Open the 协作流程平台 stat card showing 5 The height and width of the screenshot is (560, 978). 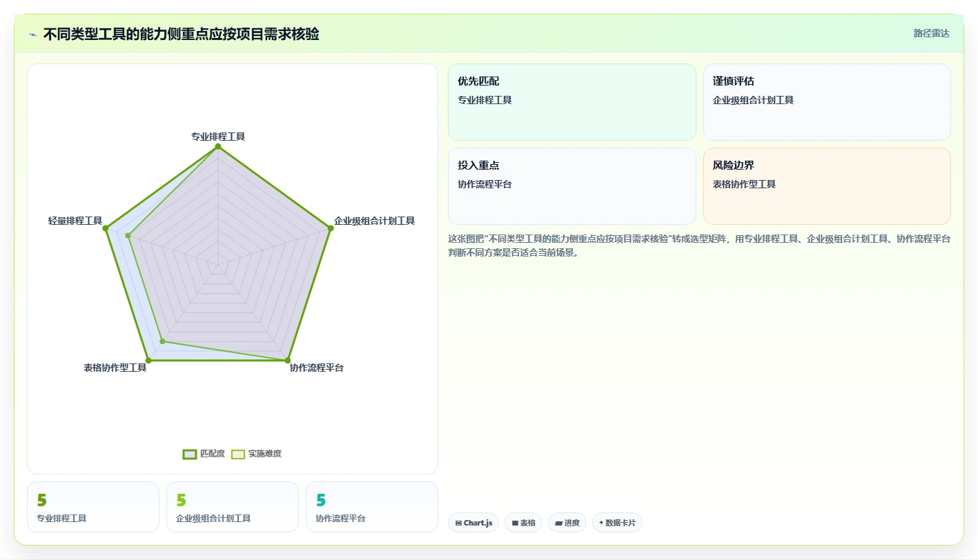click(372, 507)
